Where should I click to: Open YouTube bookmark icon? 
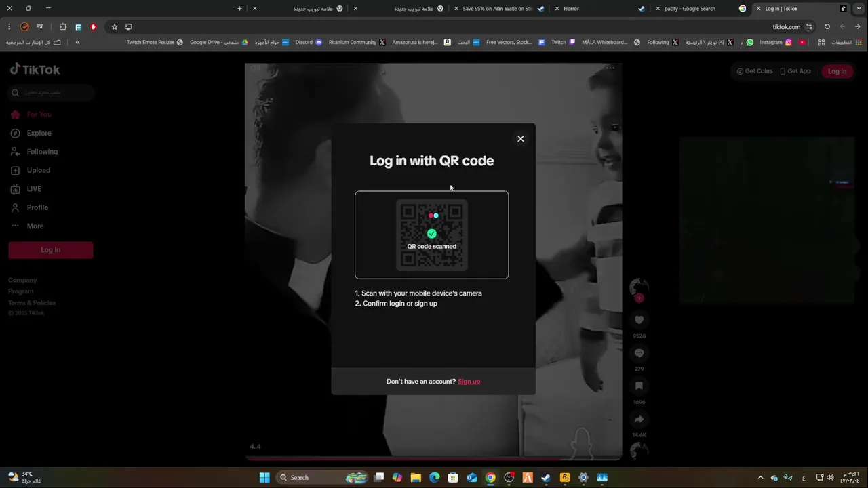coord(802,42)
